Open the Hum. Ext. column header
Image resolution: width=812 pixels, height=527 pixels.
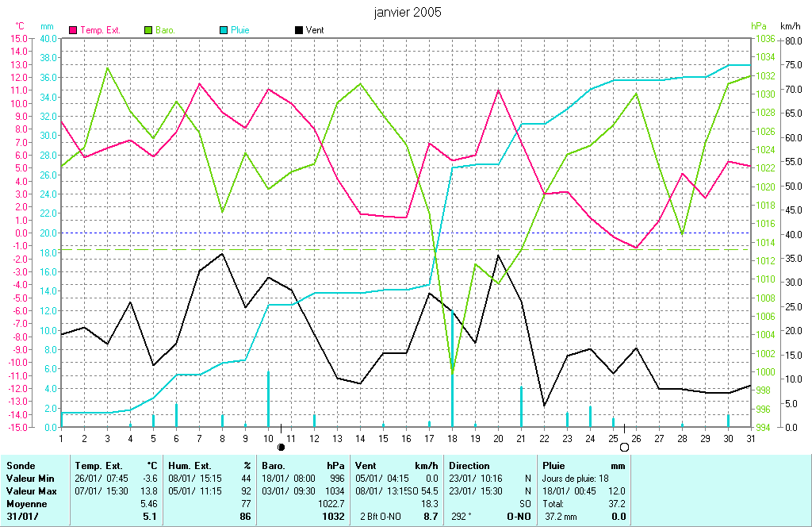point(193,466)
